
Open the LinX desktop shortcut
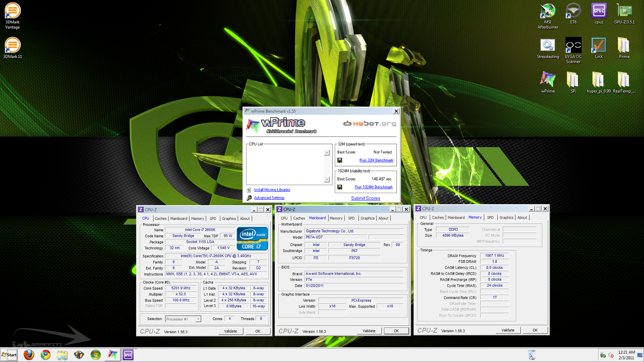[x=599, y=48]
